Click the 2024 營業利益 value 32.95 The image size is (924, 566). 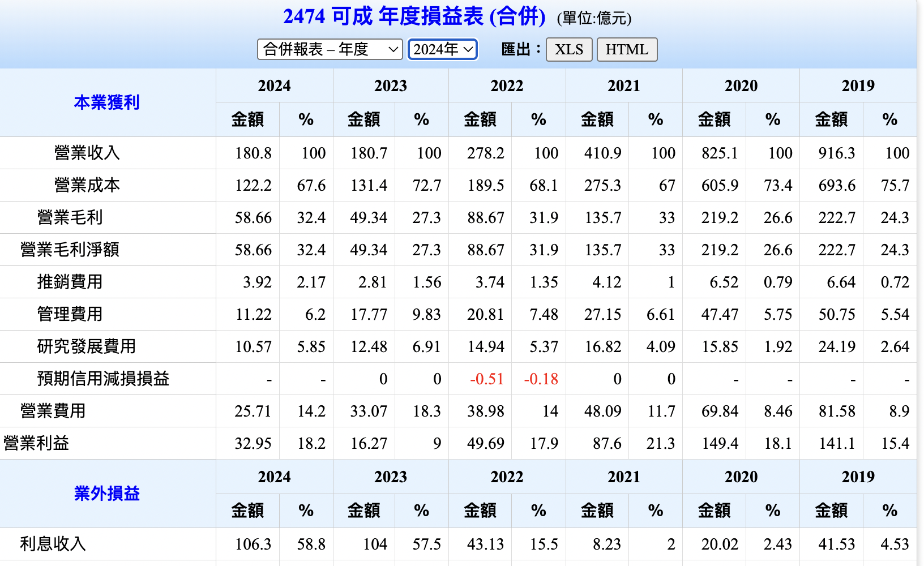click(x=253, y=443)
